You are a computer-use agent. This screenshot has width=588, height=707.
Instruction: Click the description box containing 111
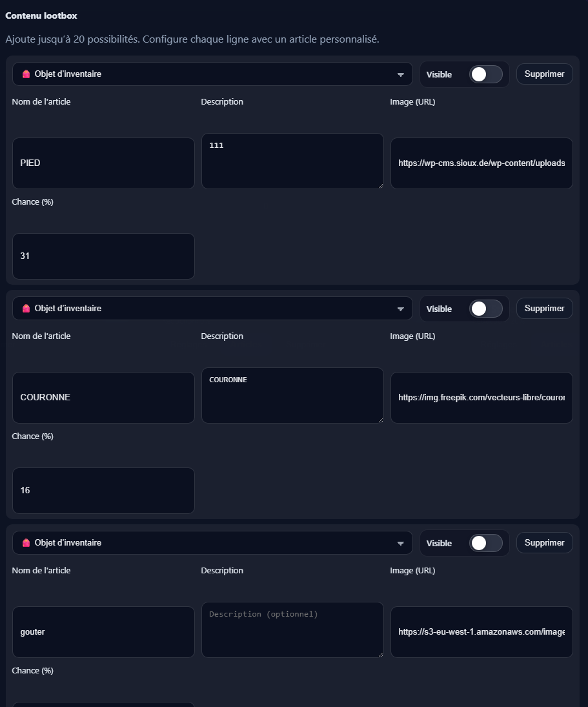[292, 161]
